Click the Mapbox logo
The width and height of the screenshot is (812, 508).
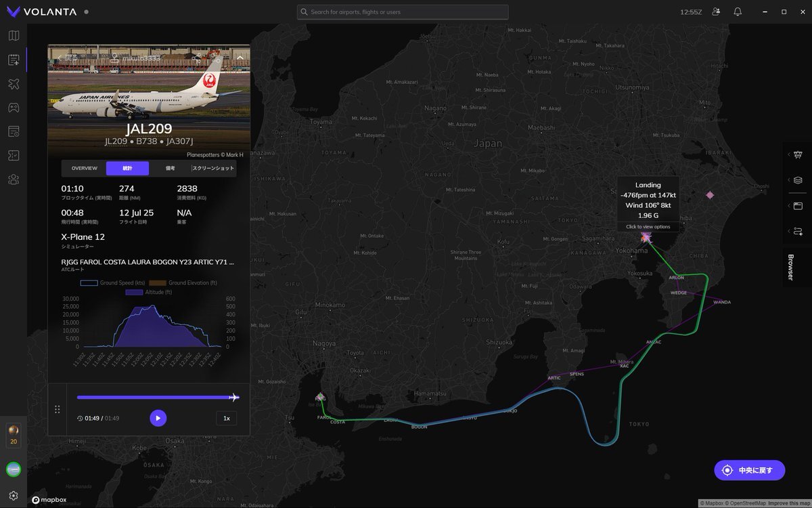point(49,500)
